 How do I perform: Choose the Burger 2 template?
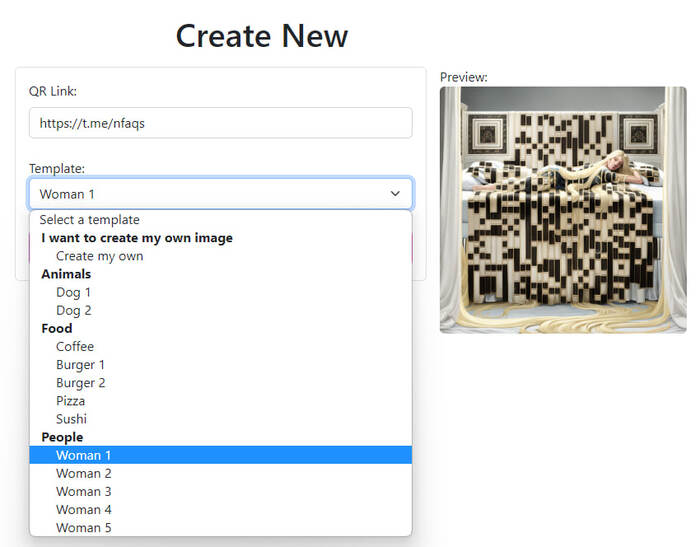pos(221,383)
